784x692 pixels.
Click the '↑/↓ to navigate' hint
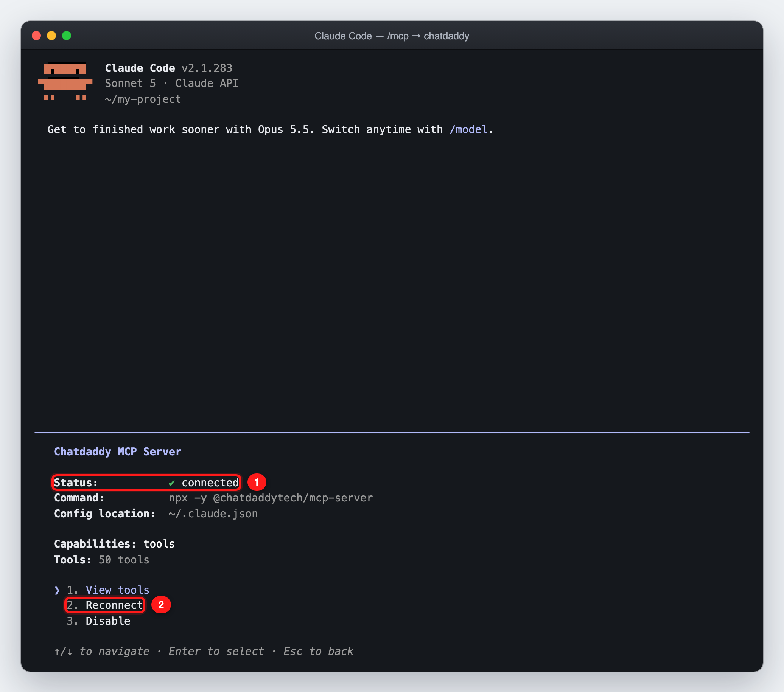[x=102, y=652]
